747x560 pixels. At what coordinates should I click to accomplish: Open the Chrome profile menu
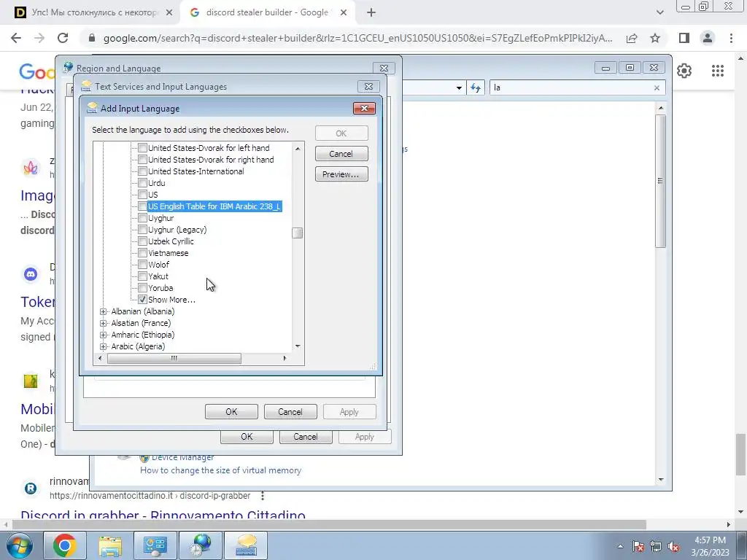708,38
